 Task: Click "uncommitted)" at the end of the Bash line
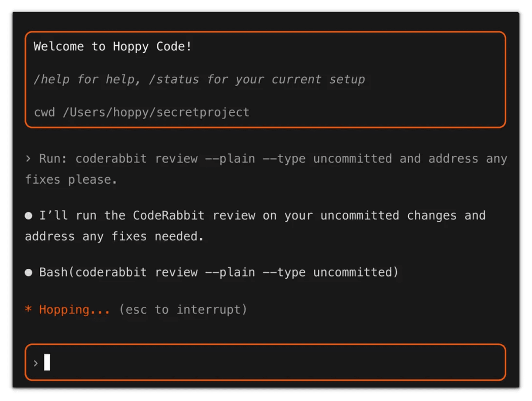(x=356, y=272)
